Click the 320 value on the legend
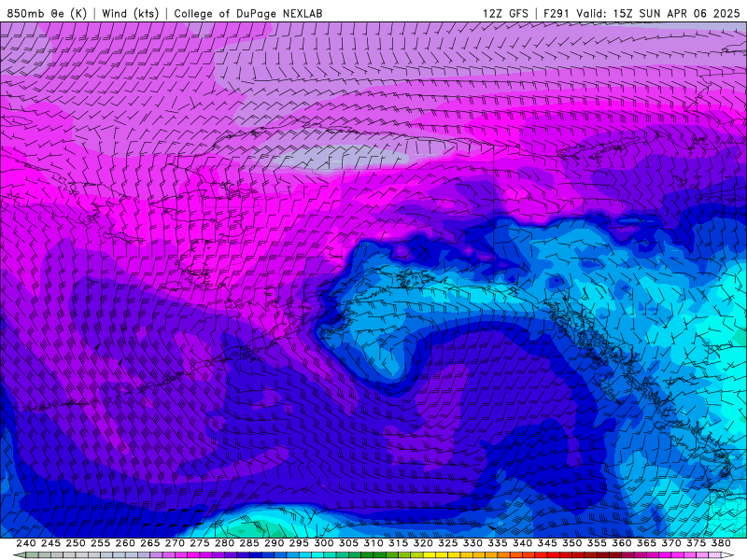The image size is (747, 560). click(423, 543)
